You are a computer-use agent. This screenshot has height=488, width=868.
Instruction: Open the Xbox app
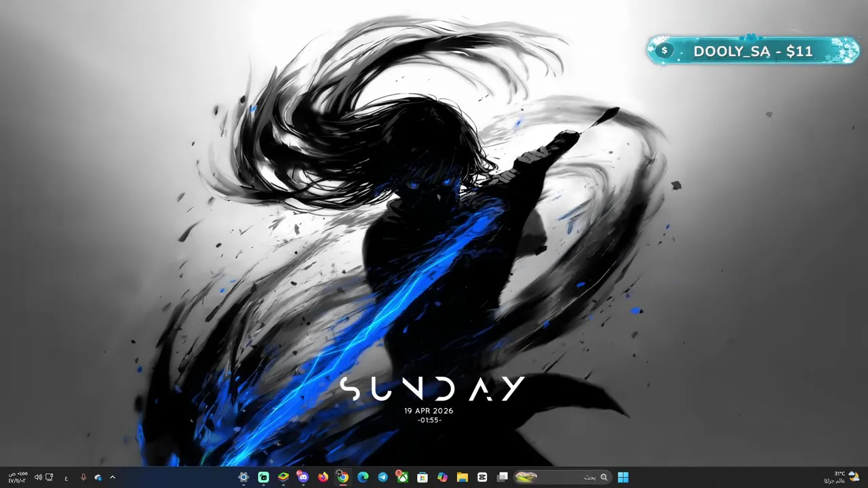click(402, 477)
